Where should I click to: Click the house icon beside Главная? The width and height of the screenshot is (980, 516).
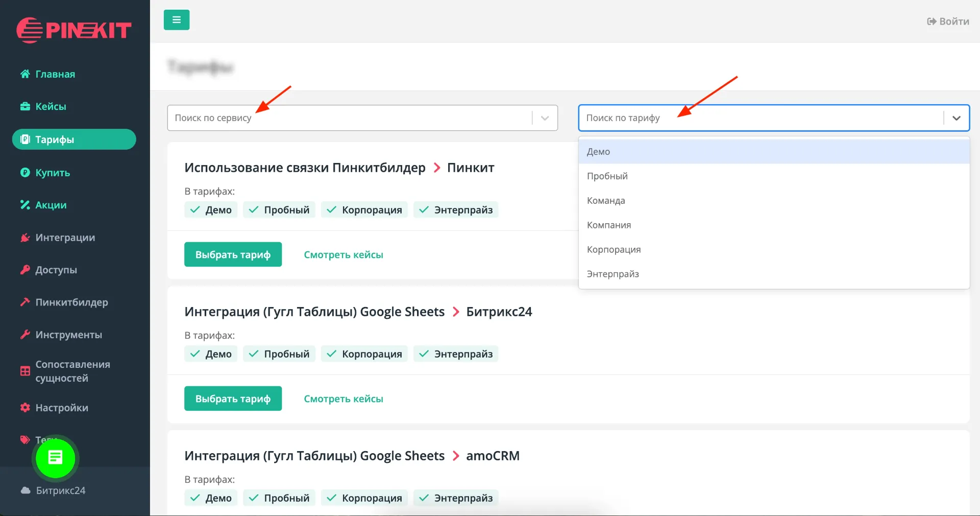click(x=24, y=74)
